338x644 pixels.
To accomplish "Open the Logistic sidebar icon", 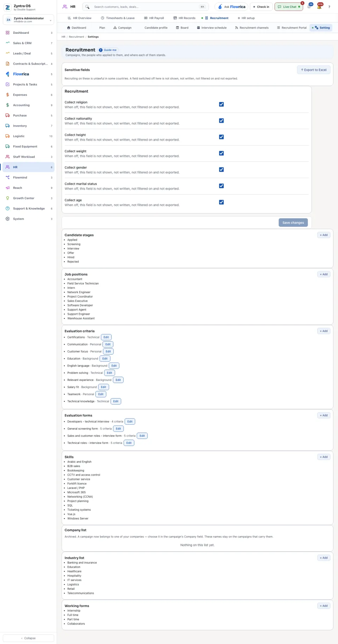I will pos(7,136).
